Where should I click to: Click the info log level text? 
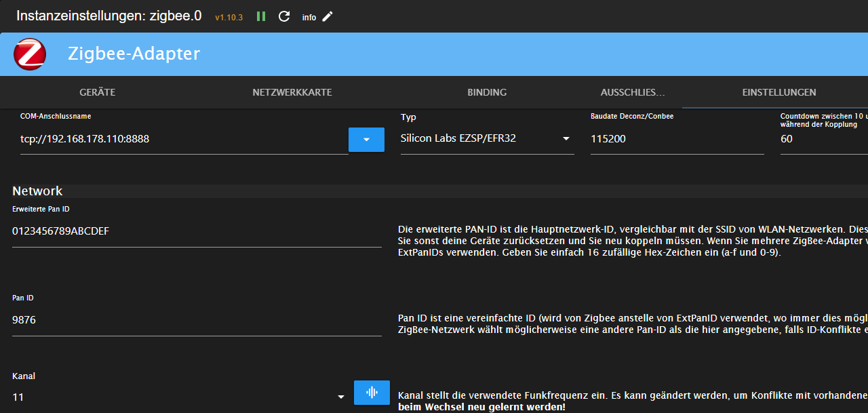coord(309,18)
